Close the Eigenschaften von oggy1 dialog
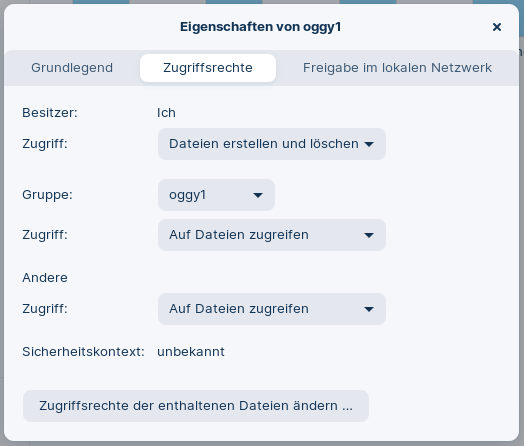Image resolution: width=524 pixels, height=446 pixels. (497, 27)
